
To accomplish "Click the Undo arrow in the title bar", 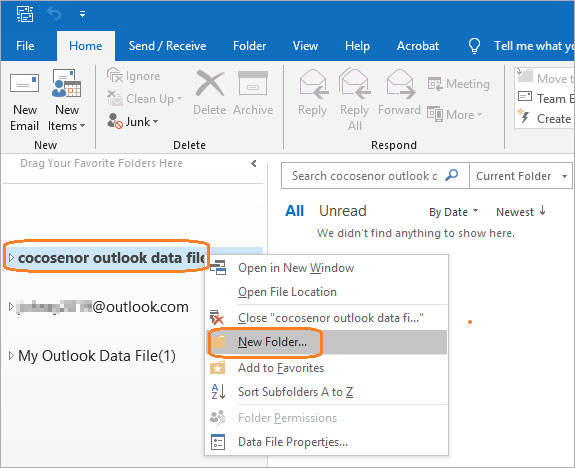I will pyautogui.click(x=54, y=14).
